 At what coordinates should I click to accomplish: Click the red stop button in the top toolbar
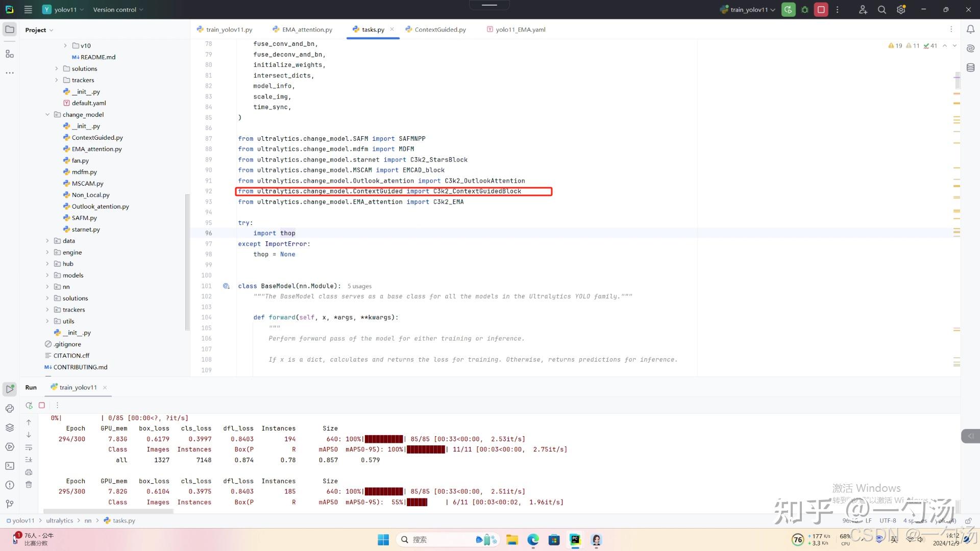pos(821,10)
